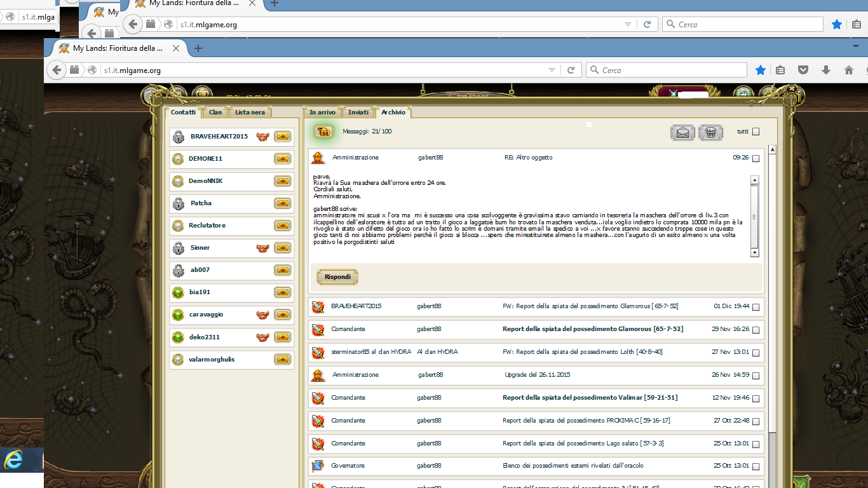This screenshot has width=868, height=488.
Task: Click envelope icon for valarmorghulis
Action: point(282,360)
